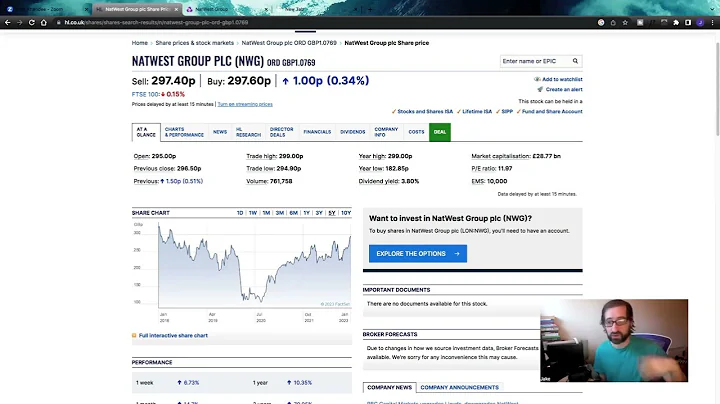The height and width of the screenshot is (404, 720).
Task: Set share chart range to 3M
Action: point(280,213)
